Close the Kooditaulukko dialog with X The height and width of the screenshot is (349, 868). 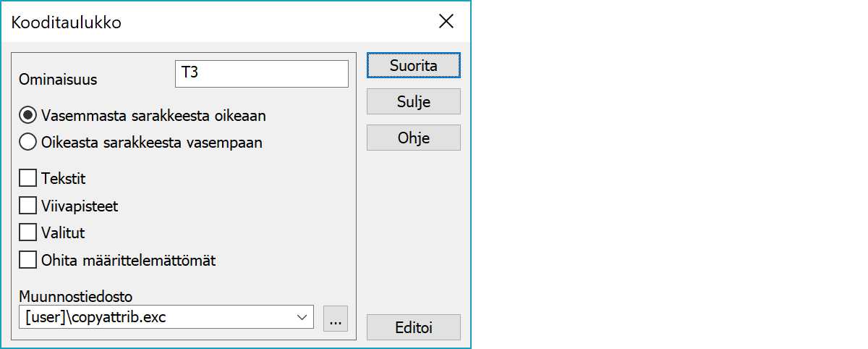pos(446,22)
